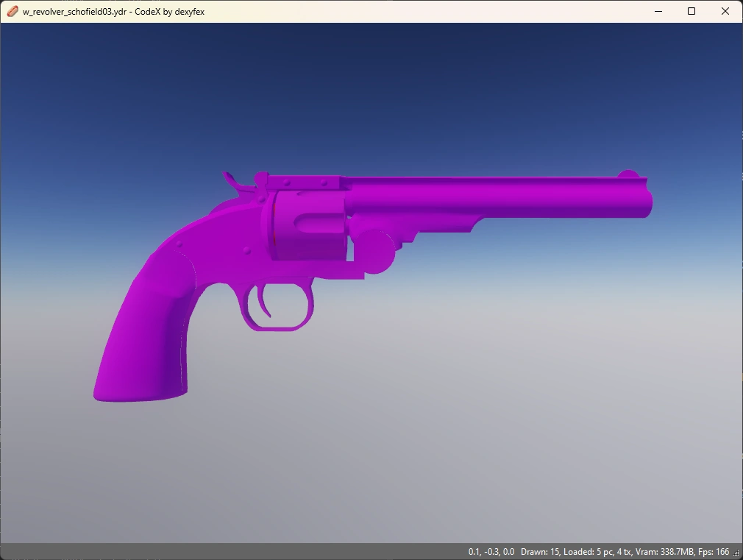Click the status bar coordinates 0.1, -0.3, 0.0
743x560 pixels.
coord(491,552)
